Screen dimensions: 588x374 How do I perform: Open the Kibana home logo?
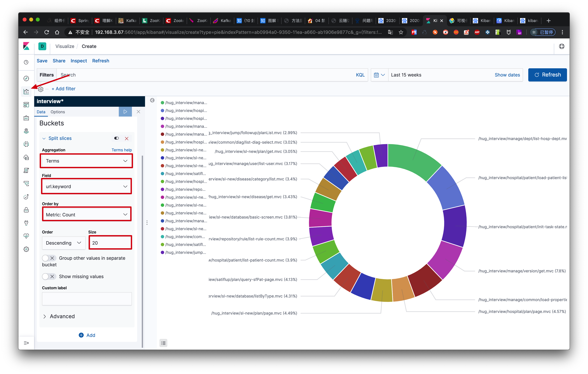[26, 46]
